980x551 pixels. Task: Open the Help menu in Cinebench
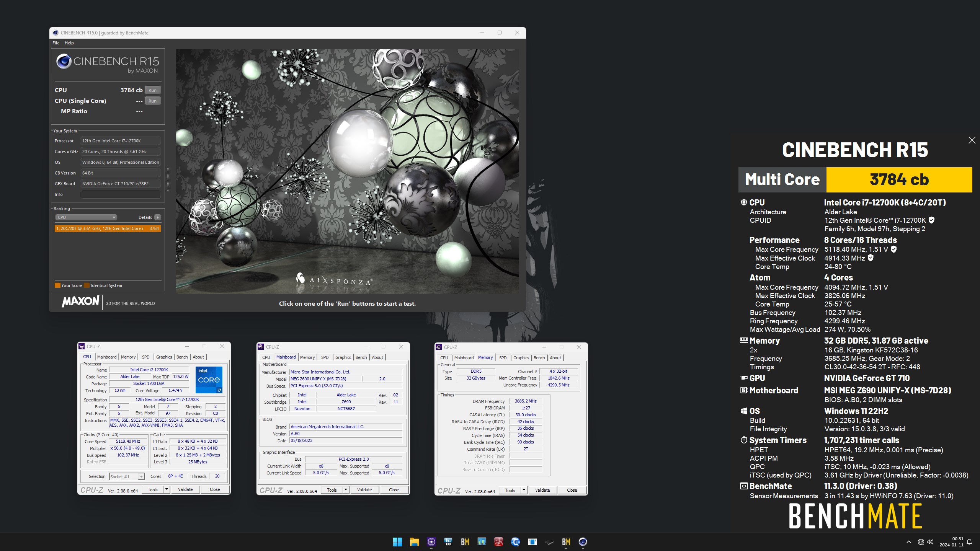coord(69,43)
